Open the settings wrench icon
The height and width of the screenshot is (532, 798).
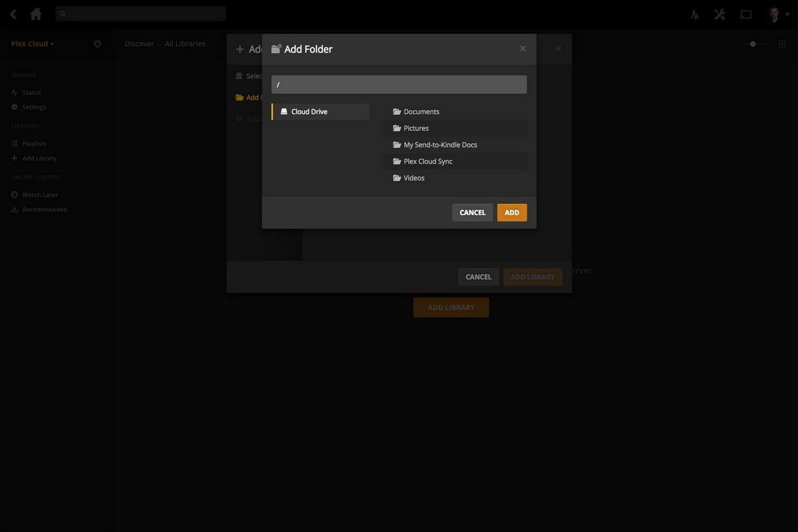pyautogui.click(x=720, y=15)
